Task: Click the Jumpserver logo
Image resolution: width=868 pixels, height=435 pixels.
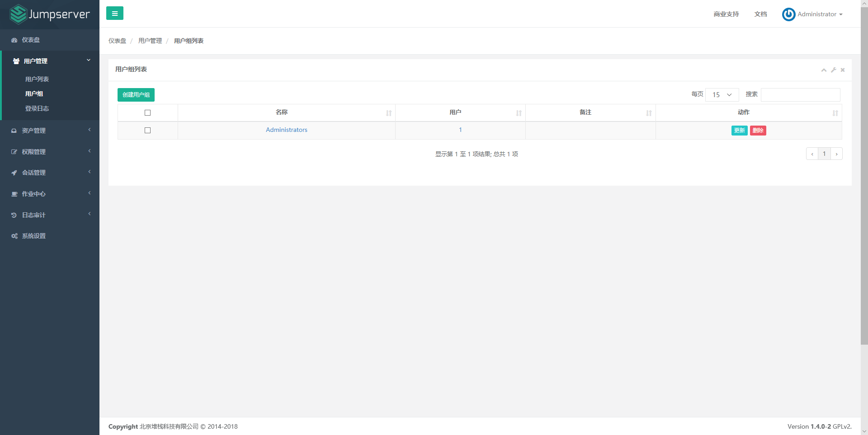Action: 50,14
